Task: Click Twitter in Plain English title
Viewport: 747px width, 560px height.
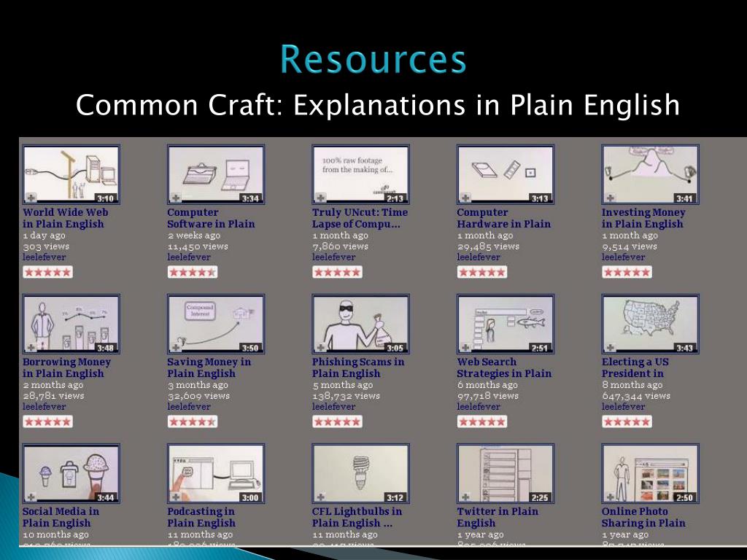Action: tap(498, 517)
